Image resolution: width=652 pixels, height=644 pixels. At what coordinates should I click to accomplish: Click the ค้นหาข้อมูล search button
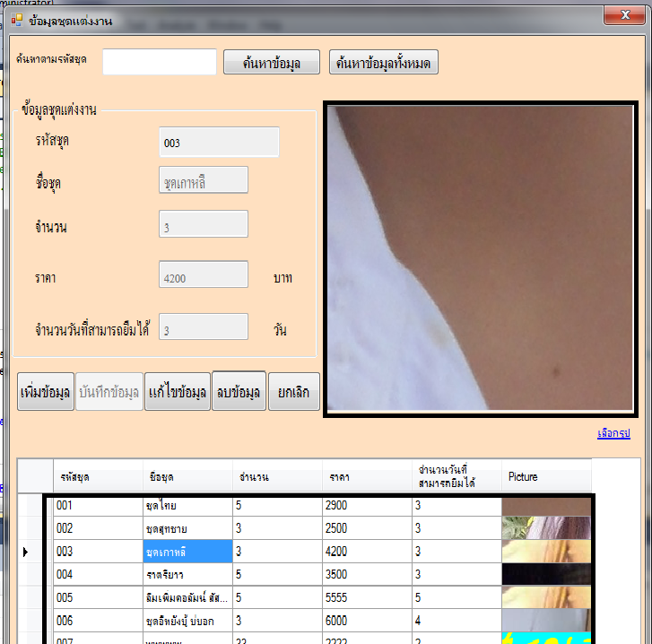[272, 63]
